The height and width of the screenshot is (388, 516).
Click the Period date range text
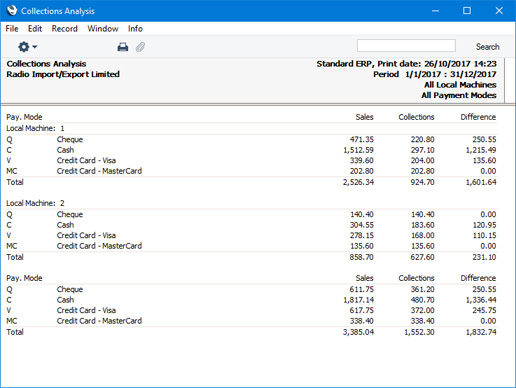[x=435, y=74]
